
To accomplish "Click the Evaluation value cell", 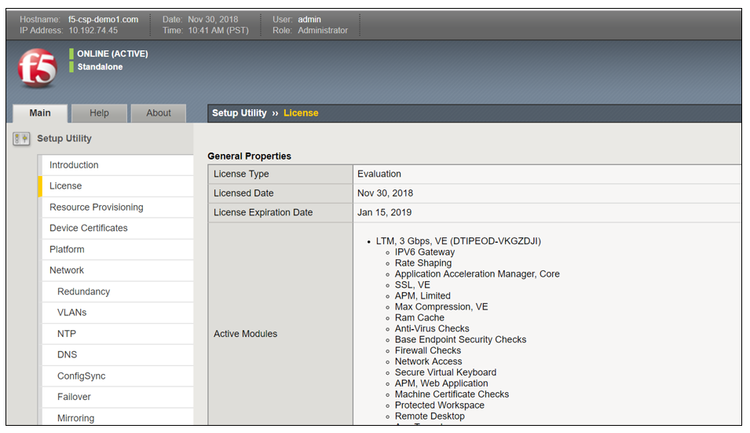I will (x=547, y=174).
